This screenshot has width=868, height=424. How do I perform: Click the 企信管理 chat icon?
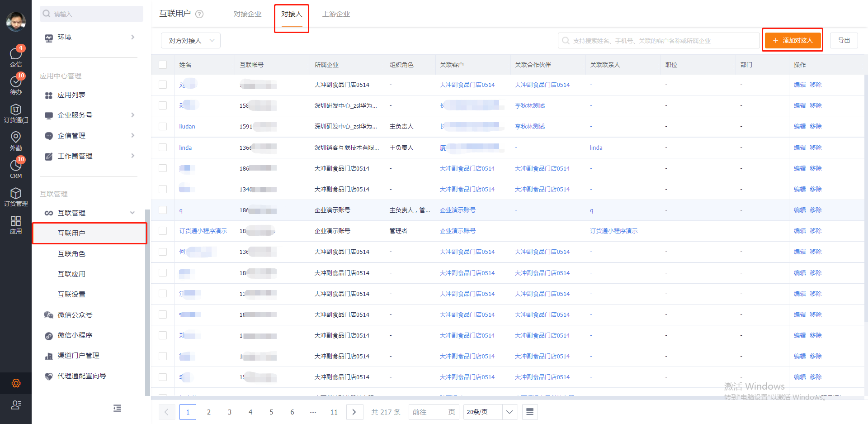[x=49, y=136]
